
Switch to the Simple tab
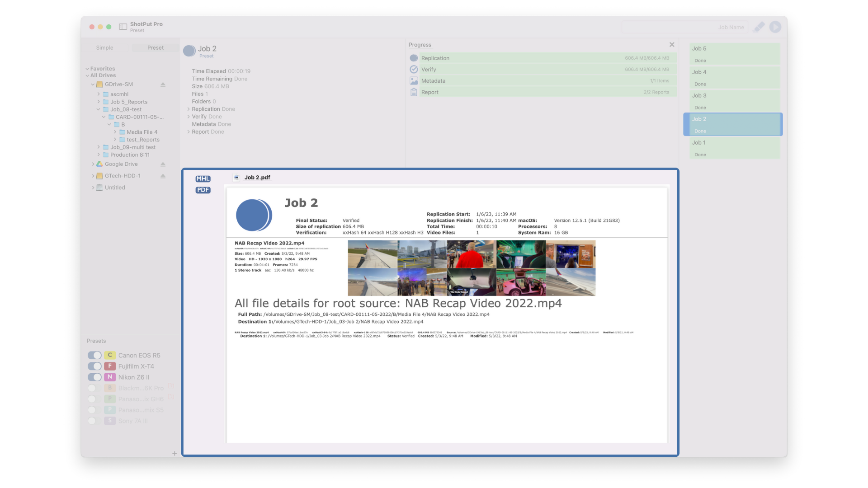pos(105,48)
